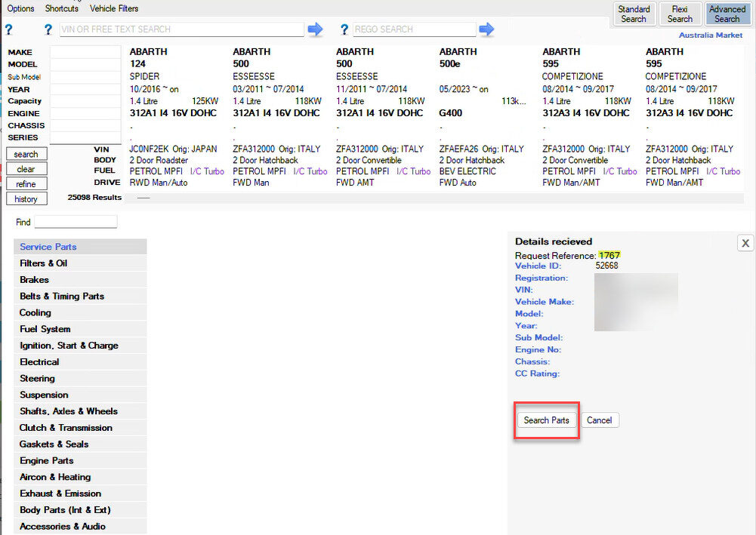
Task: Close the Details received panel
Action: pyautogui.click(x=745, y=243)
